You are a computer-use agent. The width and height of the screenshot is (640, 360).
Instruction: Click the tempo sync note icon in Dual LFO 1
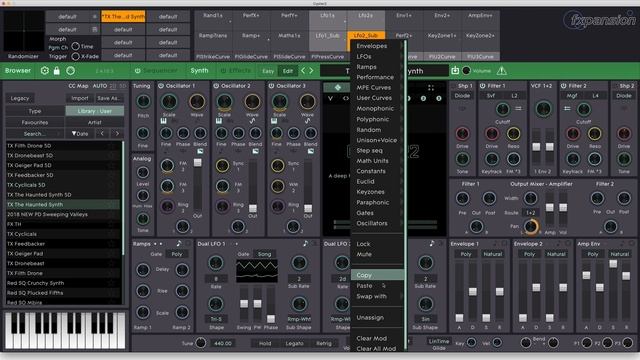305,243
